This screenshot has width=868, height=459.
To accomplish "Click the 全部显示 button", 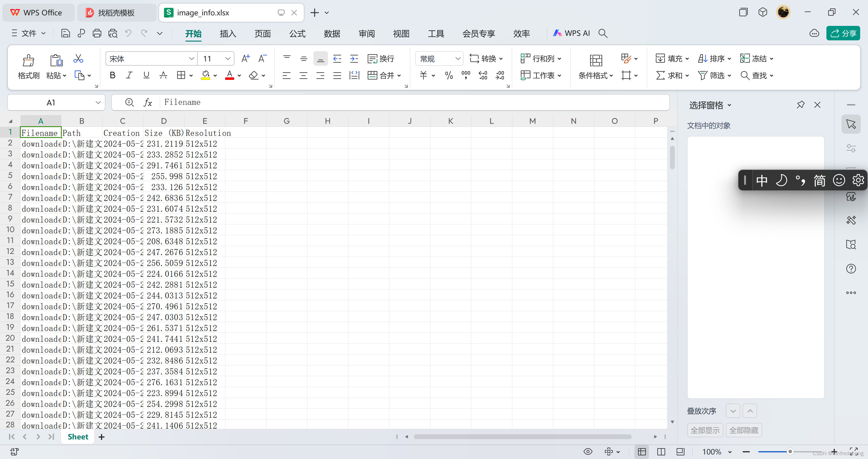I will tap(705, 430).
